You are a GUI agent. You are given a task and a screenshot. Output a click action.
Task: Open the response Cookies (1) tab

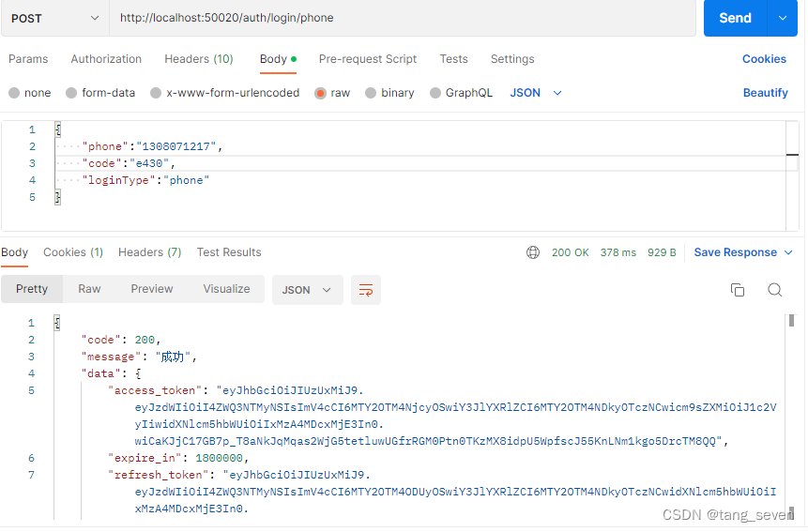(x=73, y=252)
